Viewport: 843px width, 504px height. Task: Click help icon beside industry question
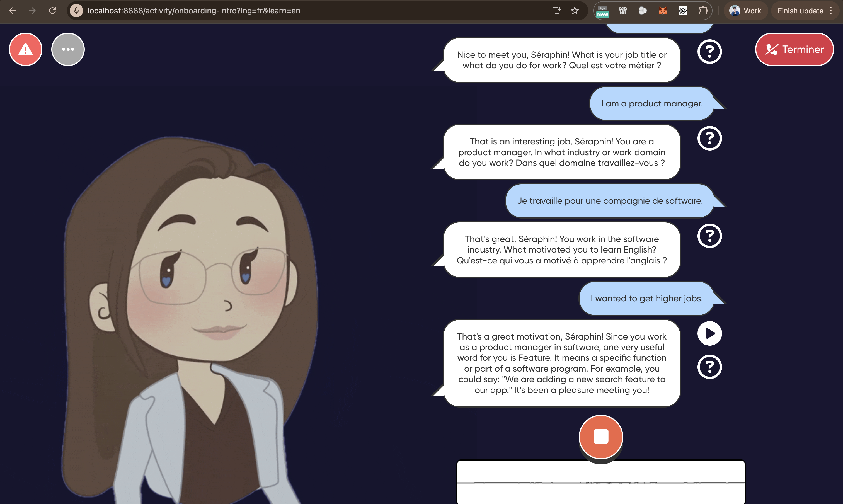(709, 138)
